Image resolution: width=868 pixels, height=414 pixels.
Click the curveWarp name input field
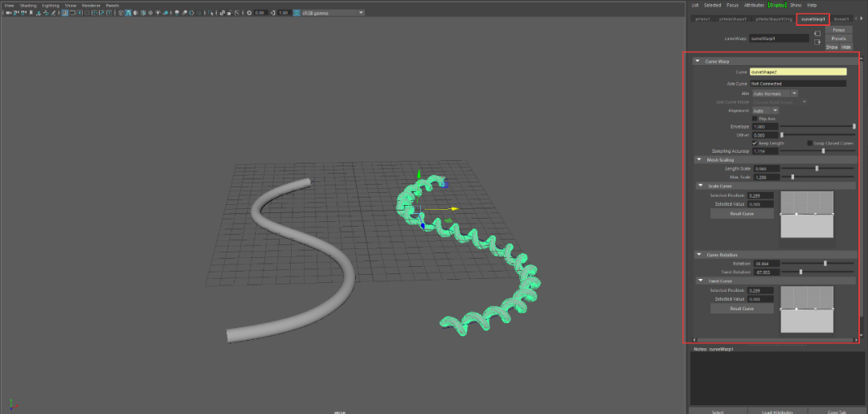coord(780,39)
